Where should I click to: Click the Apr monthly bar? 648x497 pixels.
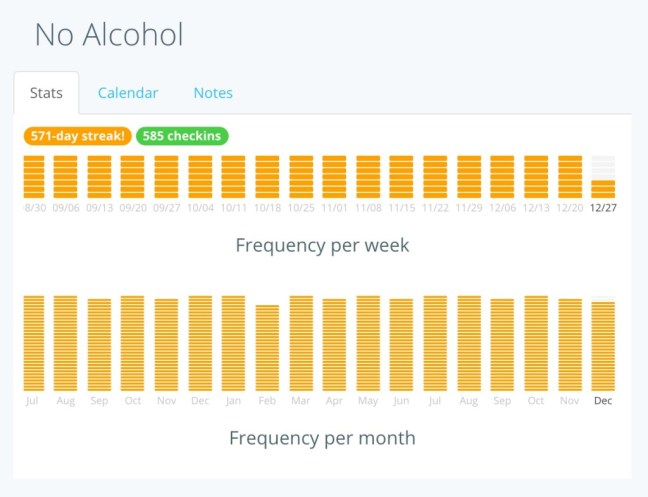334,345
